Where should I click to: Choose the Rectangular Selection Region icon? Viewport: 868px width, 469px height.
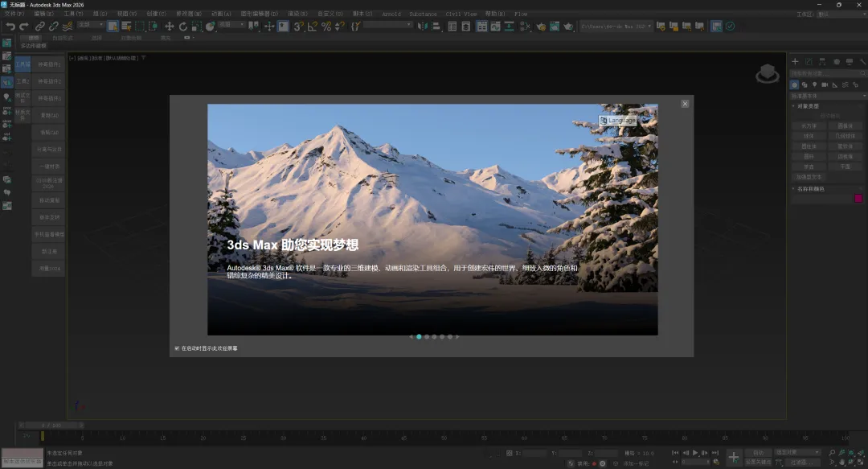140,26
